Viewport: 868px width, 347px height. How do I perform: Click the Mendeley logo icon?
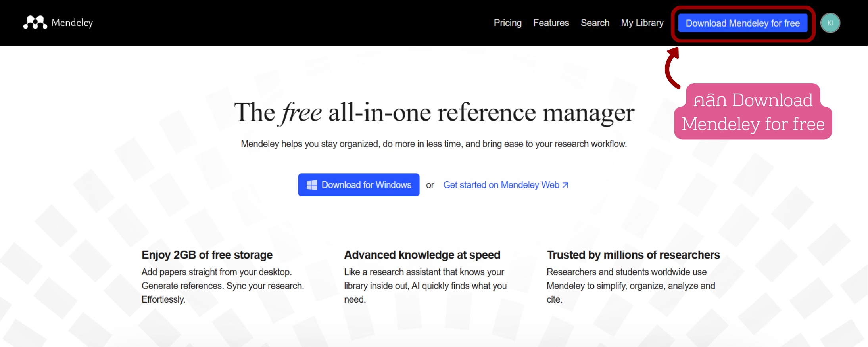pos(35,23)
